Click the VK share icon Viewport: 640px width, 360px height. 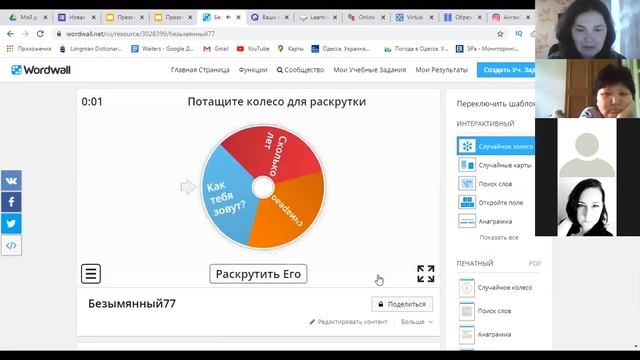pos(11,181)
